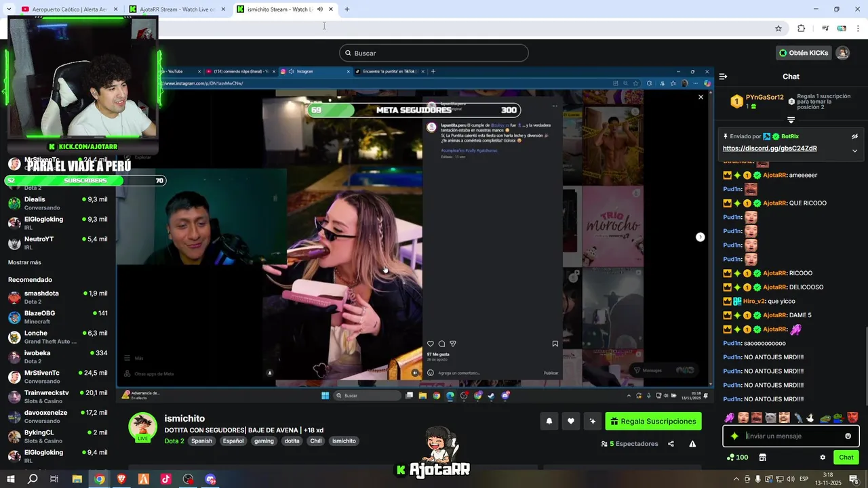868x488 pixels.
Task: Check the 100 channel points balance
Action: pyautogui.click(x=737, y=457)
